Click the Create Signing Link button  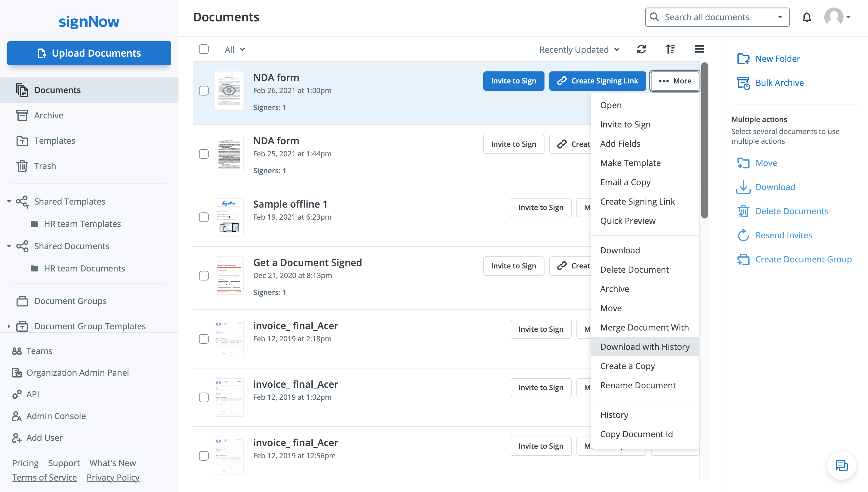point(597,80)
